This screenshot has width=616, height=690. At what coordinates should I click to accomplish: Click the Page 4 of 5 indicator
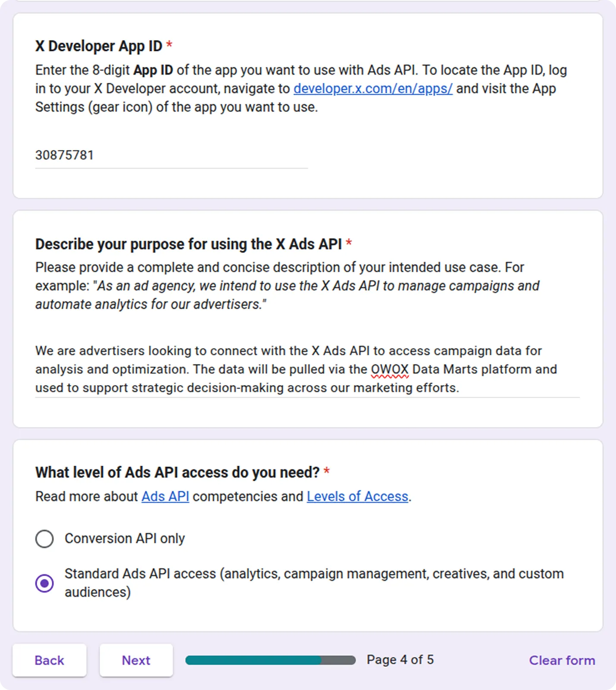(400, 659)
